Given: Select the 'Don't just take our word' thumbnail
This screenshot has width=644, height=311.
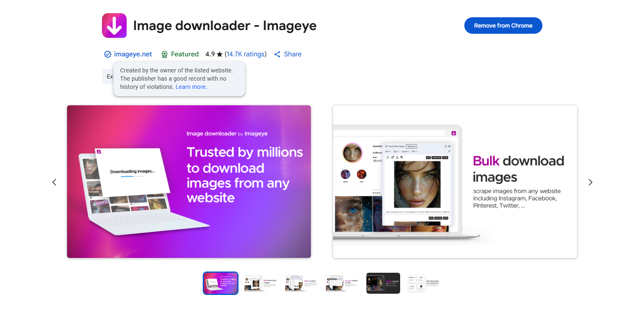Looking at the screenshot, I should coord(424,283).
